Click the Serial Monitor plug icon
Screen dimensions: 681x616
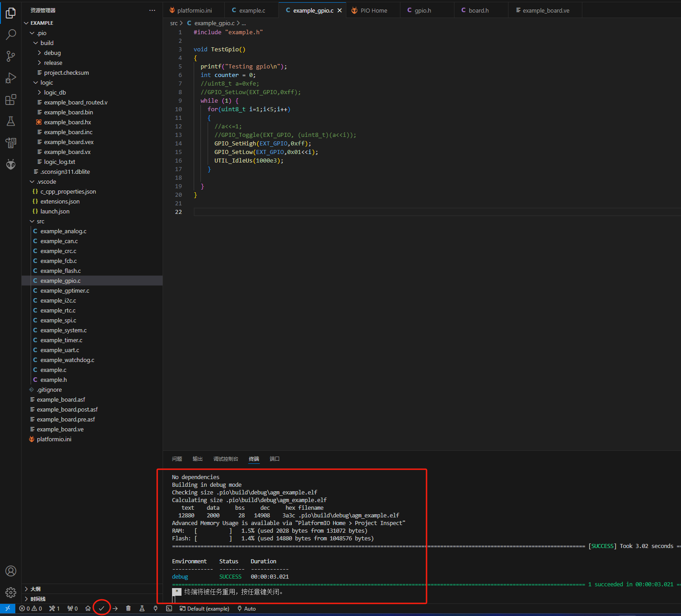tap(155, 608)
